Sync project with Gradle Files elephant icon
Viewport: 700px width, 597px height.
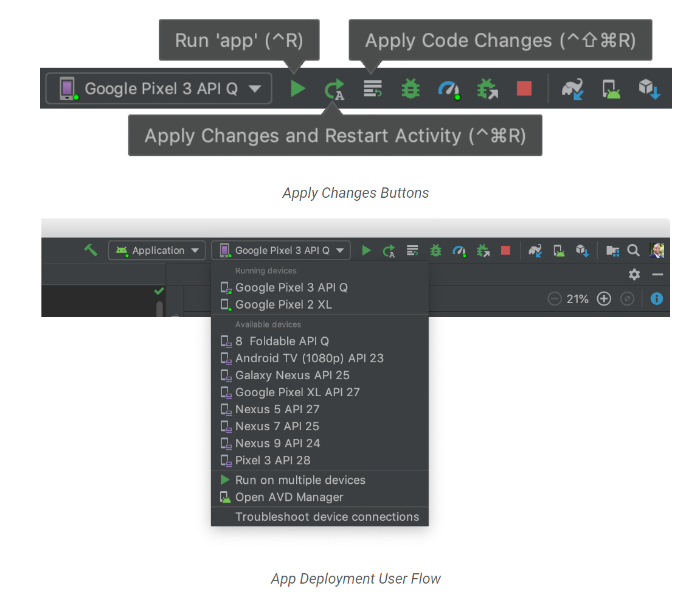click(572, 88)
